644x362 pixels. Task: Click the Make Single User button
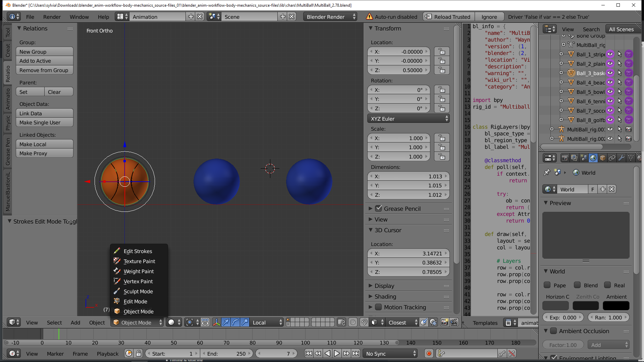(x=44, y=123)
